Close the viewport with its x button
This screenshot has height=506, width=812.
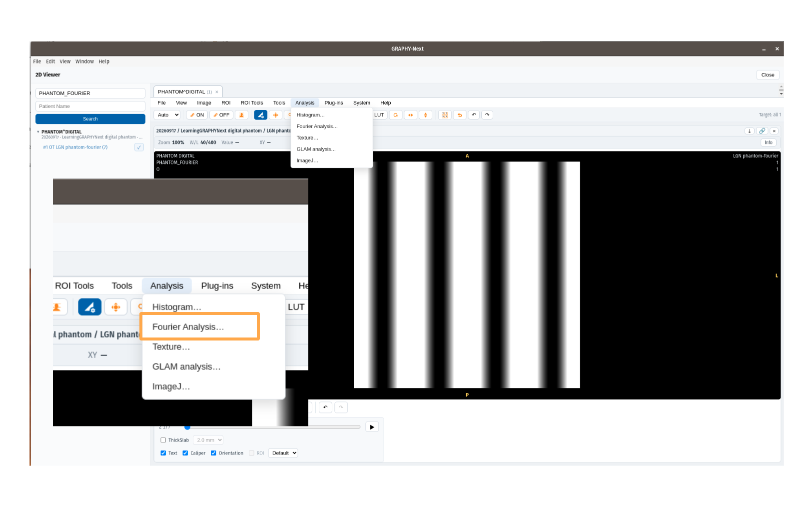coord(774,131)
